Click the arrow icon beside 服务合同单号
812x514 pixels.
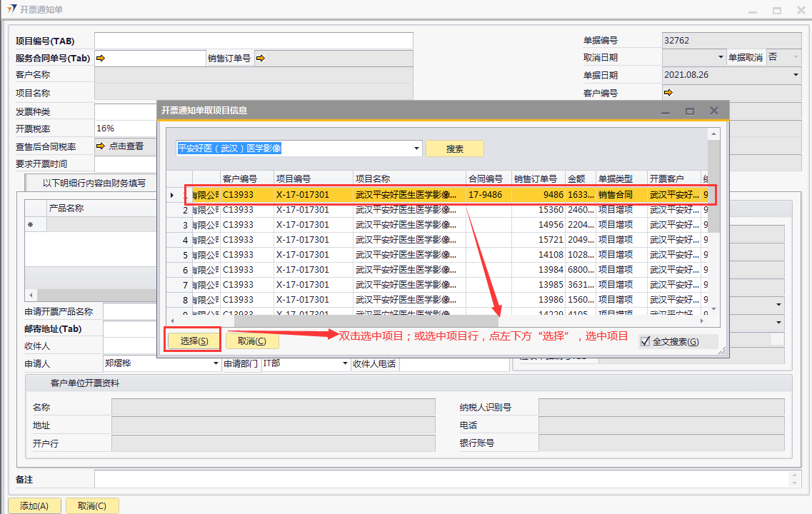coord(101,59)
